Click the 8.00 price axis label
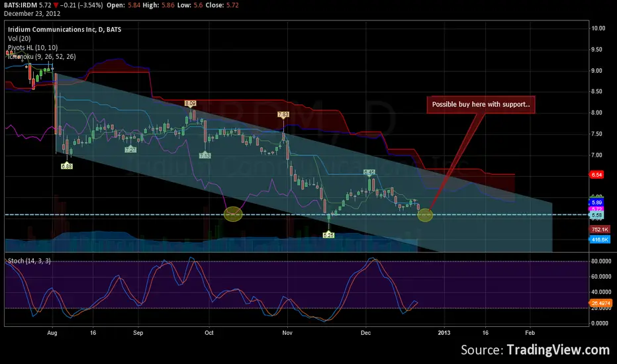The height and width of the screenshot is (364, 617). [597, 113]
